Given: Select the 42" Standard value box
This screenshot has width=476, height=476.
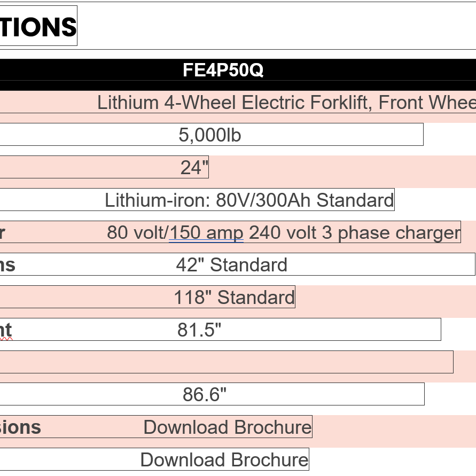Looking at the screenshot, I should tap(232, 265).
